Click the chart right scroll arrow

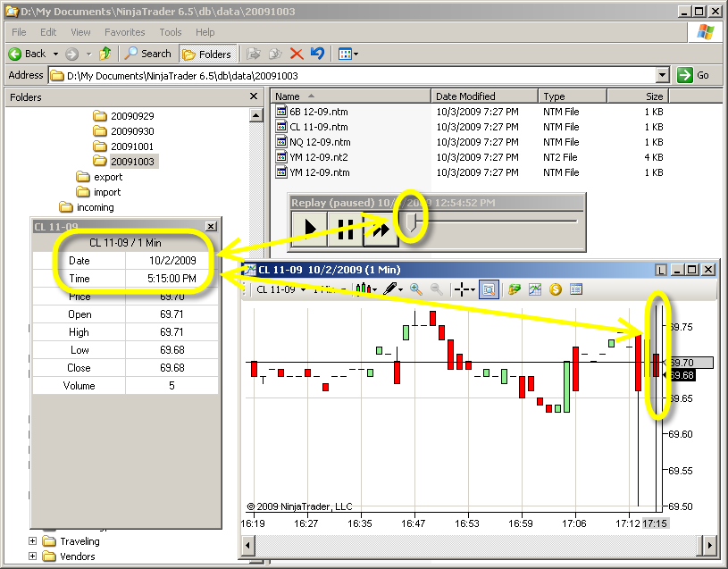(709, 545)
